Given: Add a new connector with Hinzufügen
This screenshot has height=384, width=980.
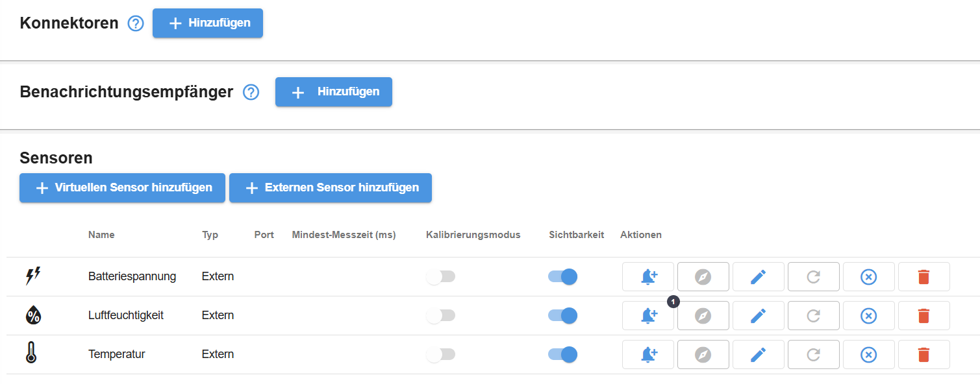Looking at the screenshot, I should pyautogui.click(x=208, y=23).
